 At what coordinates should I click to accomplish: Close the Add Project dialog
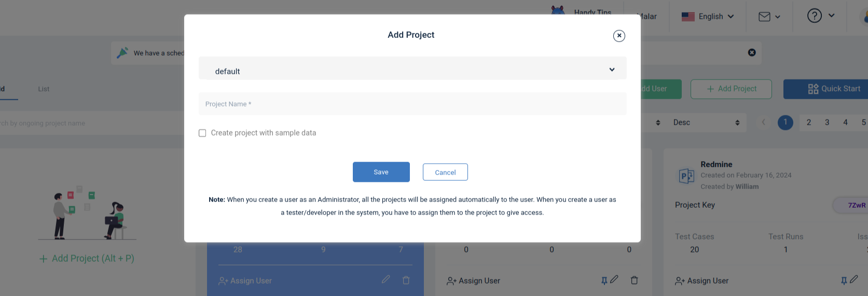(619, 36)
